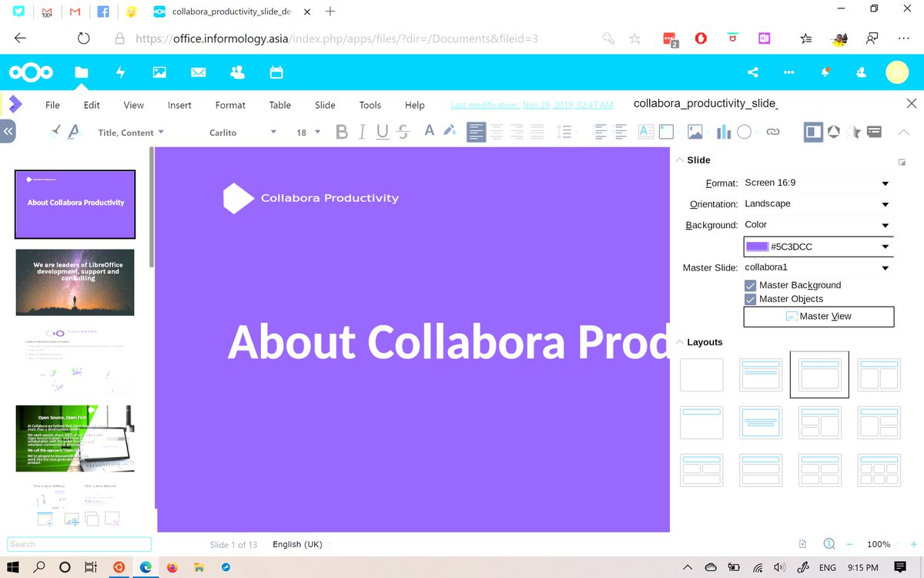This screenshot has height=578, width=924.
Task: Click the Nextcloud share icon
Action: 753,72
